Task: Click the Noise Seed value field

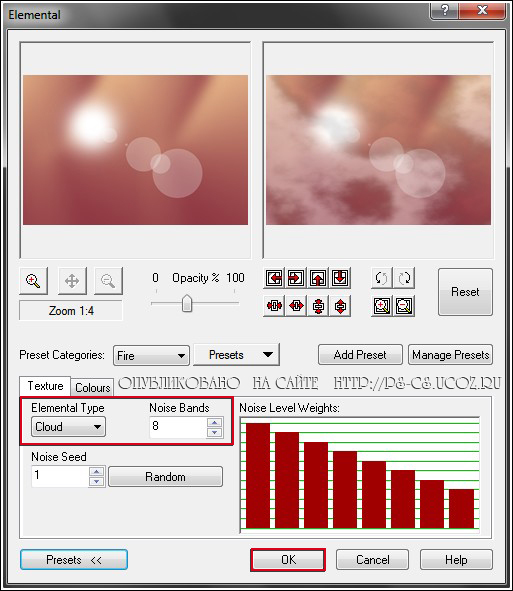Action: pos(60,476)
